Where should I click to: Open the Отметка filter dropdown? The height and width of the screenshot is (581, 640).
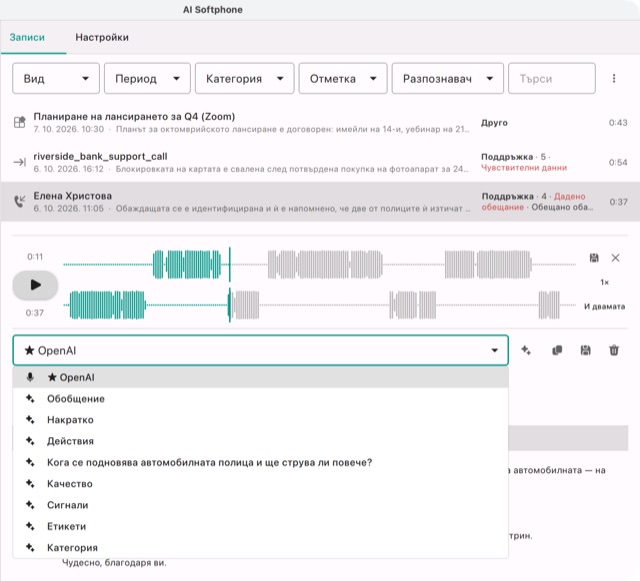click(x=343, y=78)
